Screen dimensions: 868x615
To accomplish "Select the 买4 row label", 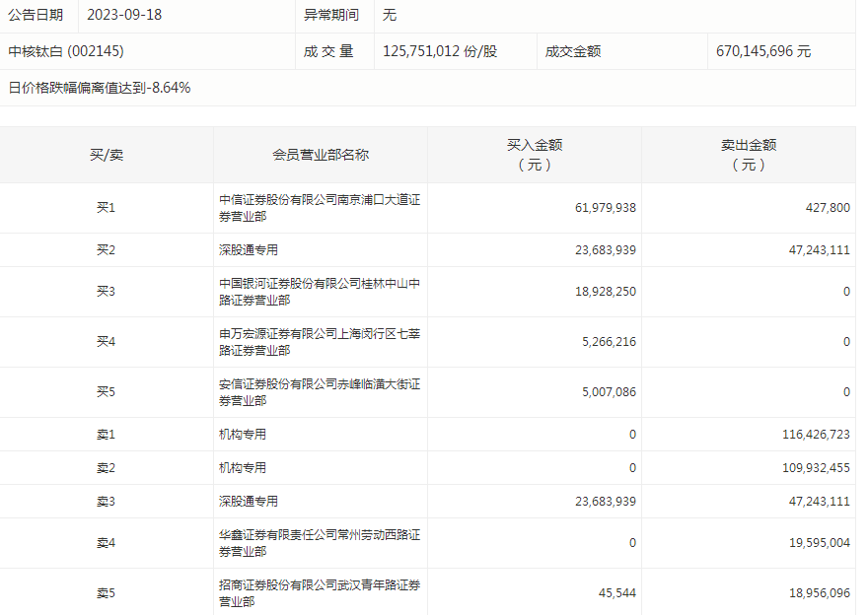I will [106, 342].
